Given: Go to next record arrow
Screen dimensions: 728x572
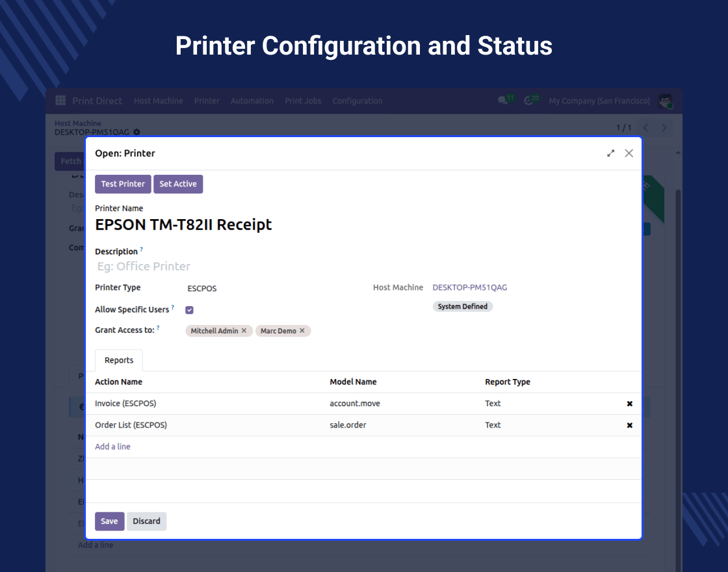Looking at the screenshot, I should (x=664, y=127).
